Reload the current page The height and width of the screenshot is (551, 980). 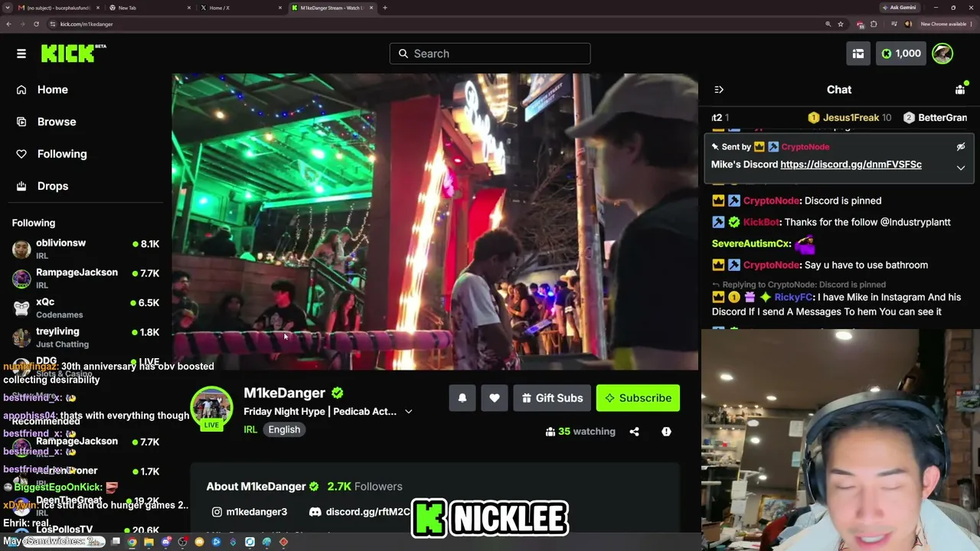coord(36,24)
